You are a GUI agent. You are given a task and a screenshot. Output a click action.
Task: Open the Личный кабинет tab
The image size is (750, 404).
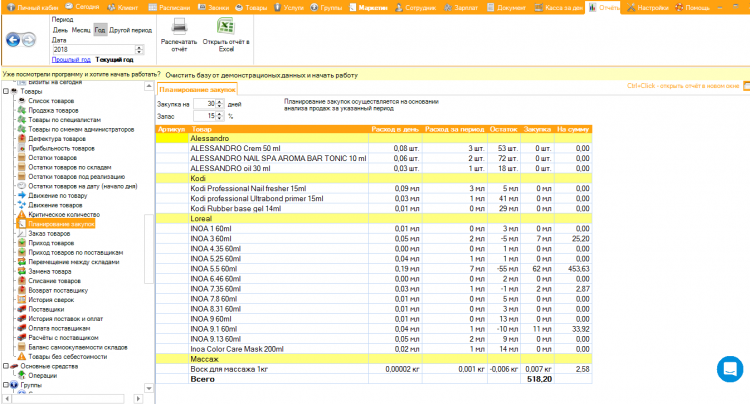pyautogui.click(x=33, y=7)
